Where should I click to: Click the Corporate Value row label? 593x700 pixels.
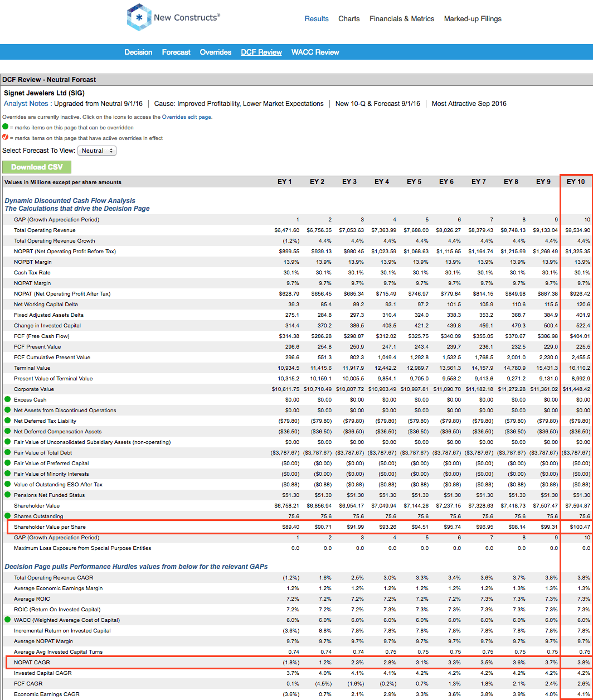point(34,389)
